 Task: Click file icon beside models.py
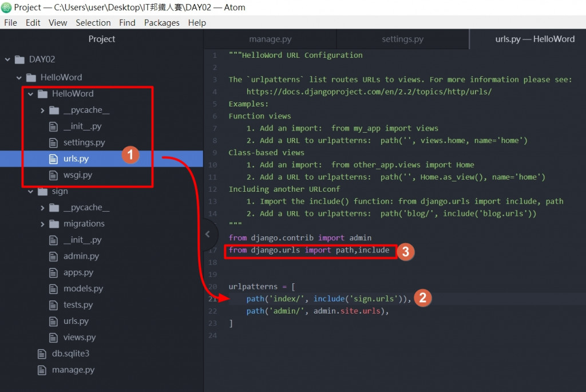(53, 289)
